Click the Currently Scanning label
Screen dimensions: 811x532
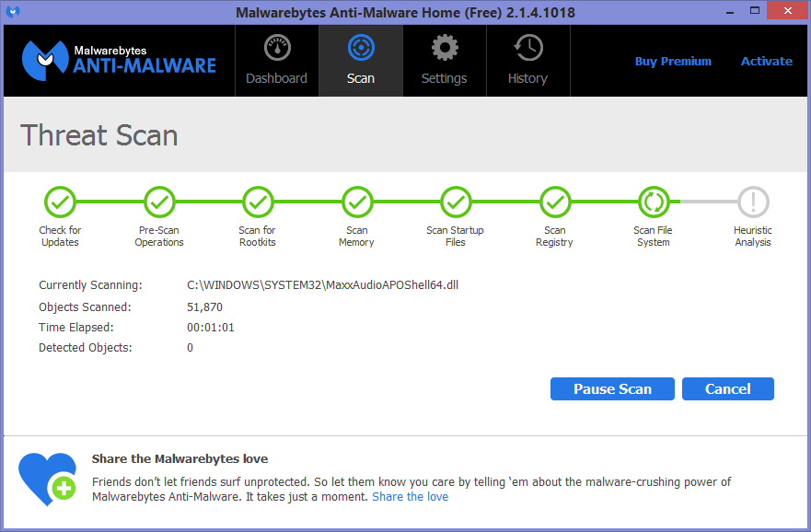tap(90, 285)
